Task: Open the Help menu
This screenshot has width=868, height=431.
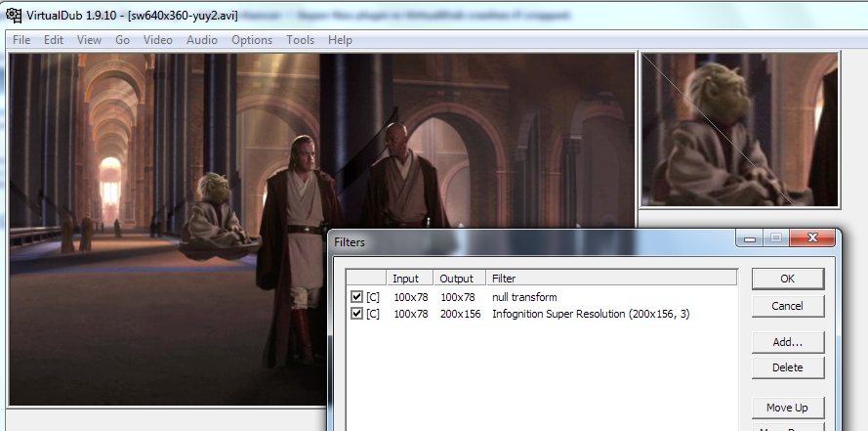Action: click(340, 40)
